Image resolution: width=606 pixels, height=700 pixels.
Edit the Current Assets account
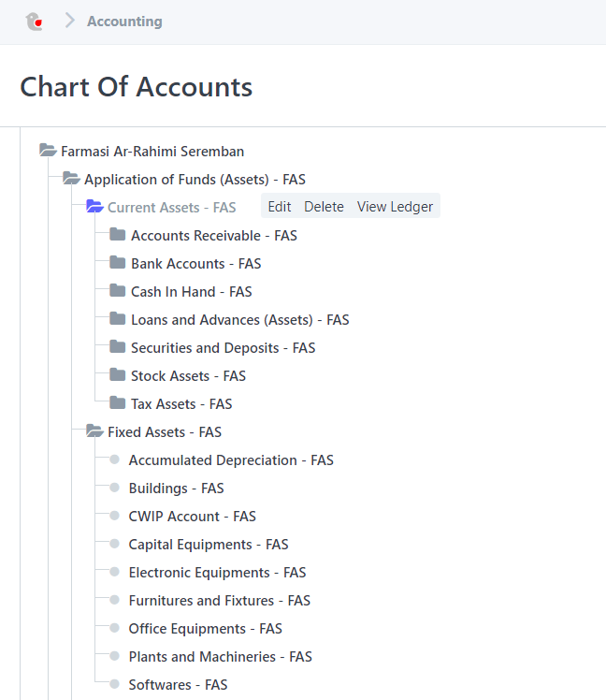point(280,207)
